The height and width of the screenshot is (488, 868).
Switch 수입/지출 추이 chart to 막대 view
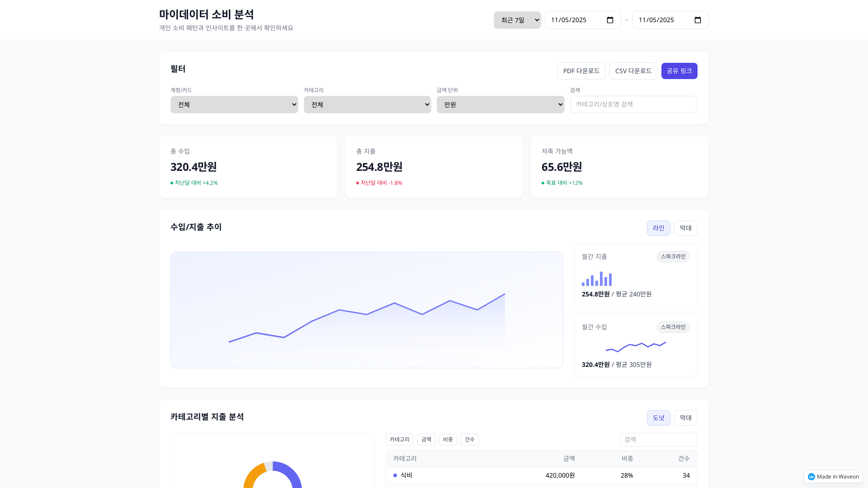(x=685, y=228)
